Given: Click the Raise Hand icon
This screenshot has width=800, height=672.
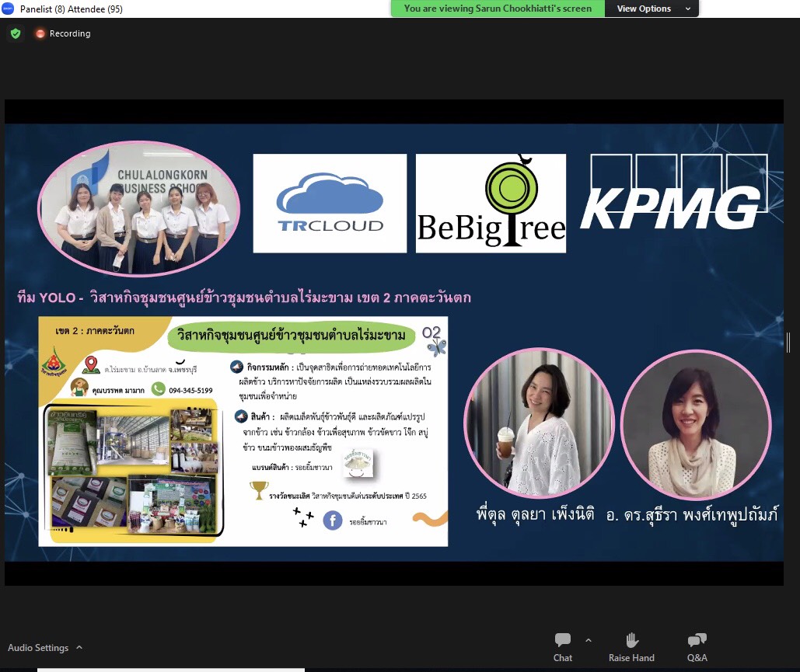Looking at the screenshot, I should 631,640.
